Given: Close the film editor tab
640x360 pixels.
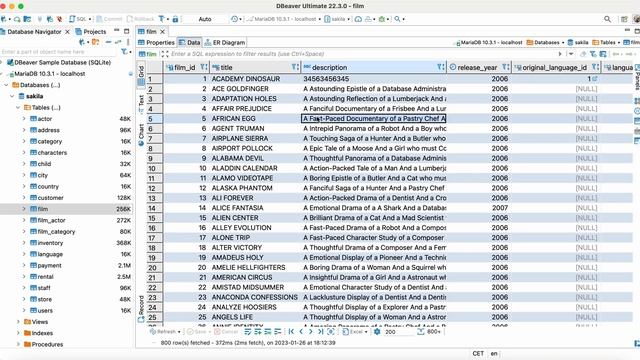Looking at the screenshot, I should coord(162,31).
